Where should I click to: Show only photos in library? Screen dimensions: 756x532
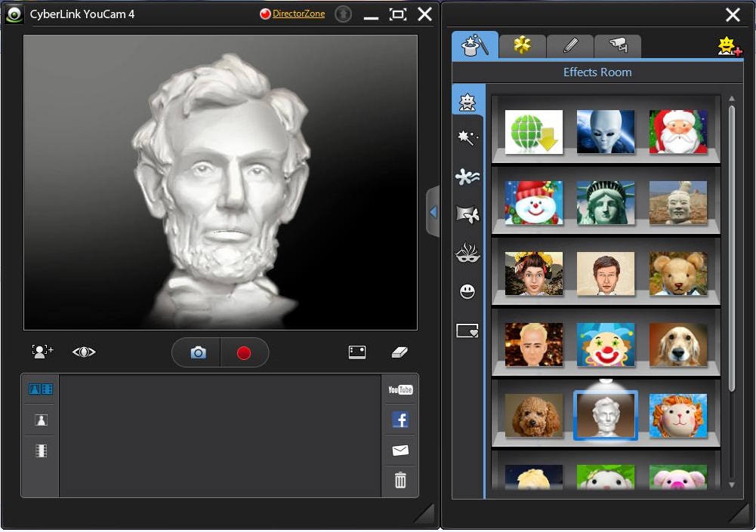pyautogui.click(x=41, y=420)
